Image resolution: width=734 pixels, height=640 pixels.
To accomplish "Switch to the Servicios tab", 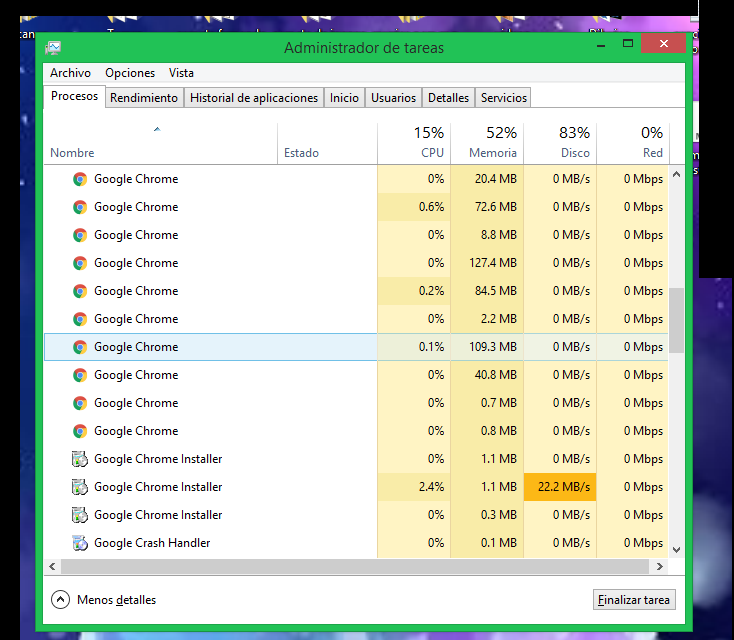I will pos(504,98).
